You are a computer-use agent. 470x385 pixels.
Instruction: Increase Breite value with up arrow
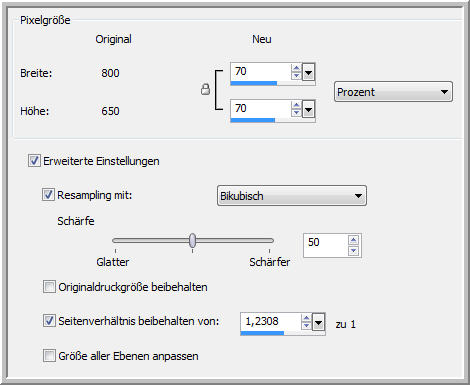(296, 68)
